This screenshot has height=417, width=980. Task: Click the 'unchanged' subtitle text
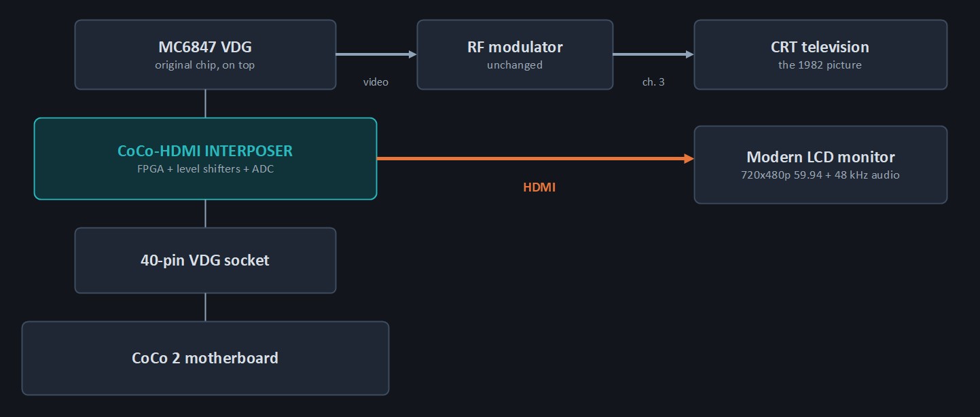(515, 65)
